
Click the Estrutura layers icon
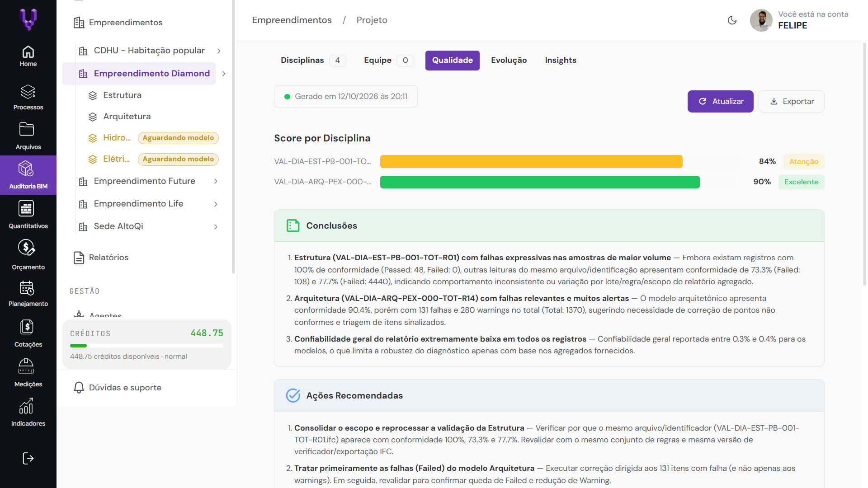(93, 95)
